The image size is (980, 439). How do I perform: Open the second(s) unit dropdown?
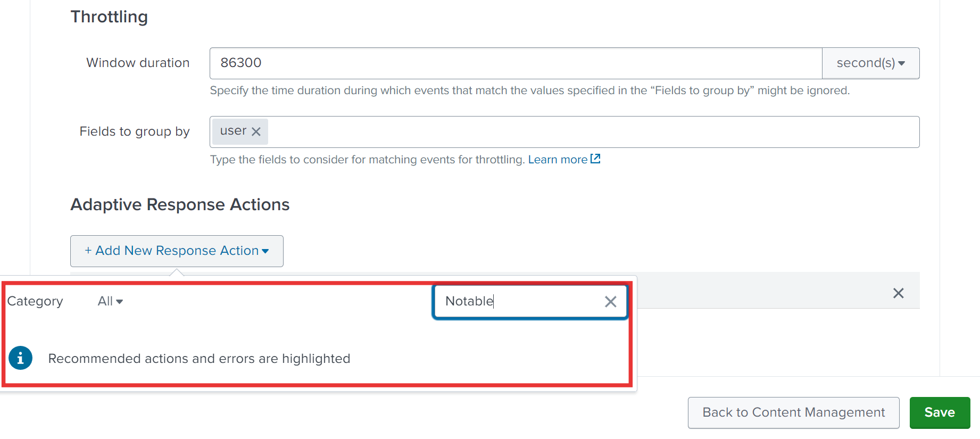tap(870, 63)
